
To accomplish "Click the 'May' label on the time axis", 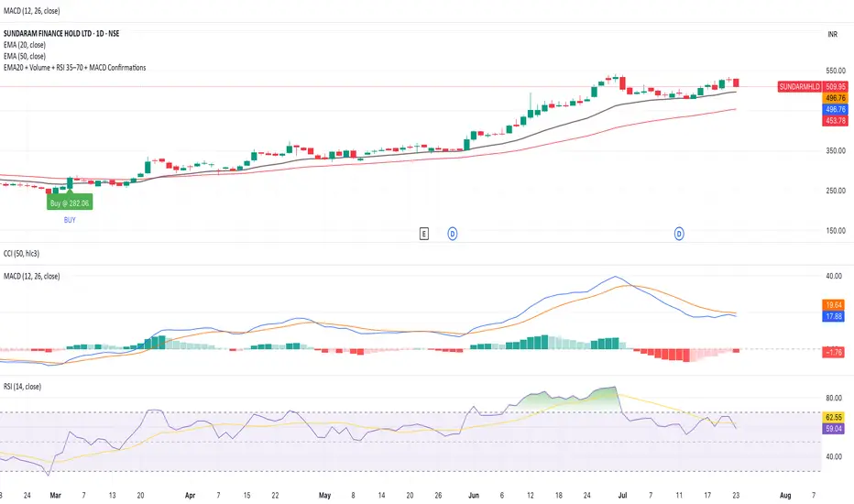I will (x=324, y=495).
